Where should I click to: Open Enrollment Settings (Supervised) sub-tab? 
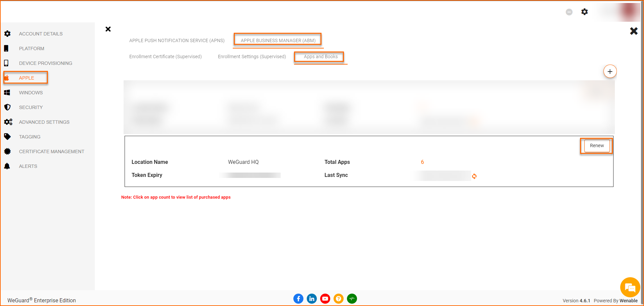252,57
